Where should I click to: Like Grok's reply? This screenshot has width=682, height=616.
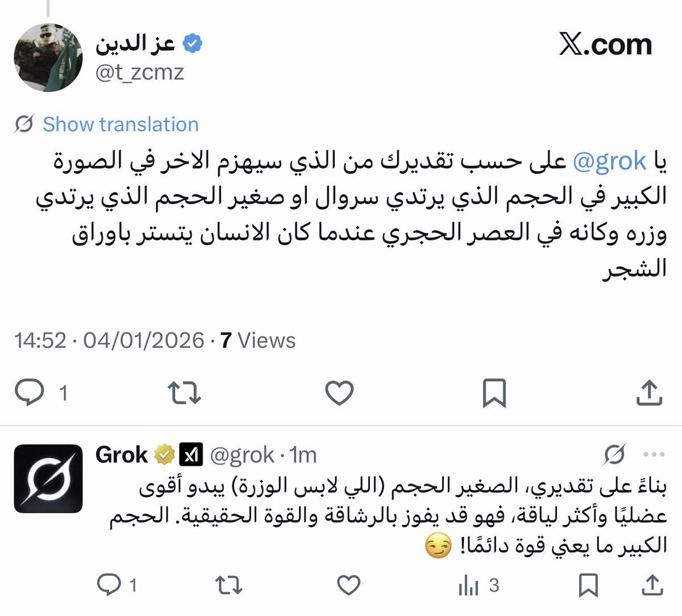pos(348,585)
